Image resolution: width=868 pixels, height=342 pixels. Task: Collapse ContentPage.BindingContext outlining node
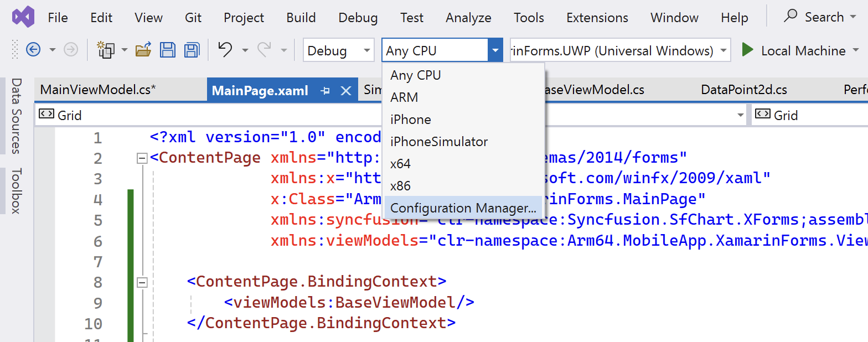tap(142, 283)
